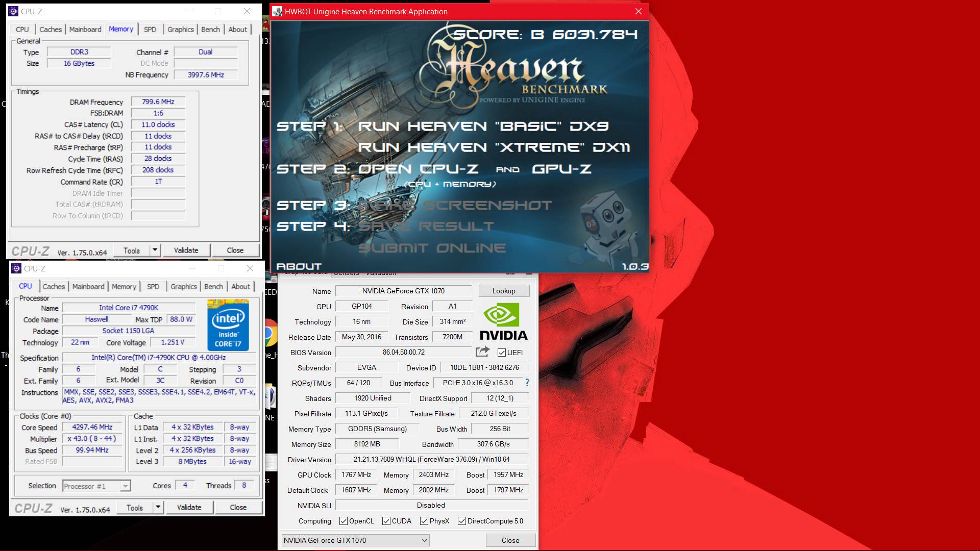Select CPU tab in top CPU-Z window

click(x=22, y=29)
